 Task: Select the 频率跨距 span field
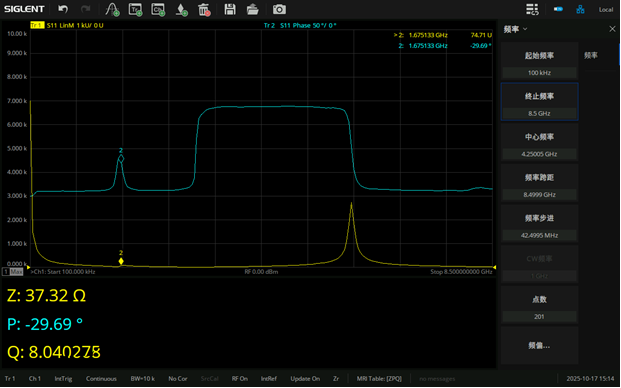click(x=539, y=183)
